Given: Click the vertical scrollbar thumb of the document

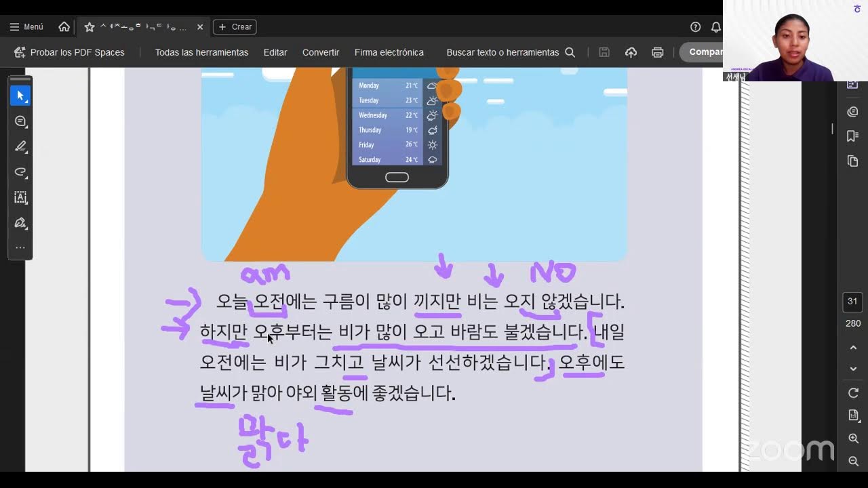Looking at the screenshot, I should [832, 129].
